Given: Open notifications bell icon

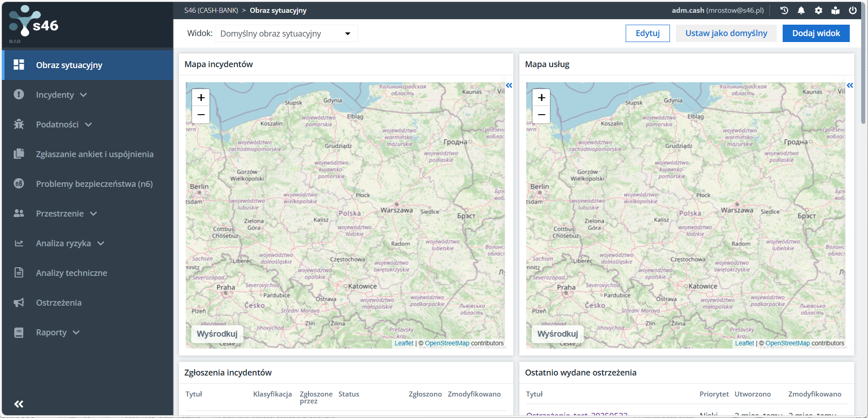Looking at the screenshot, I should click(801, 11).
